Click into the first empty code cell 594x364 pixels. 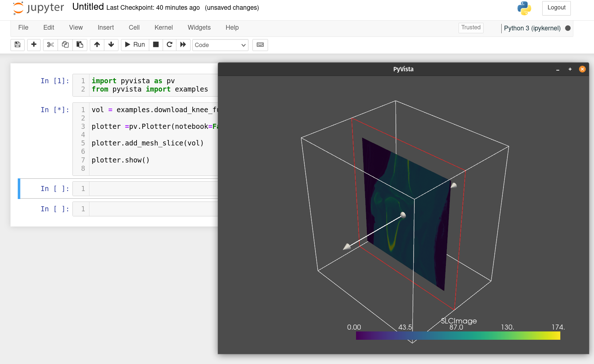(x=154, y=189)
